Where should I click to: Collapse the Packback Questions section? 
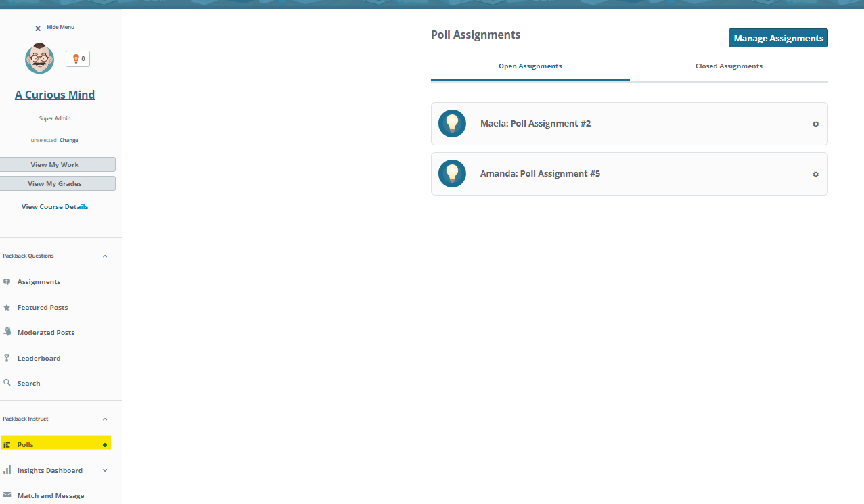[x=105, y=256]
